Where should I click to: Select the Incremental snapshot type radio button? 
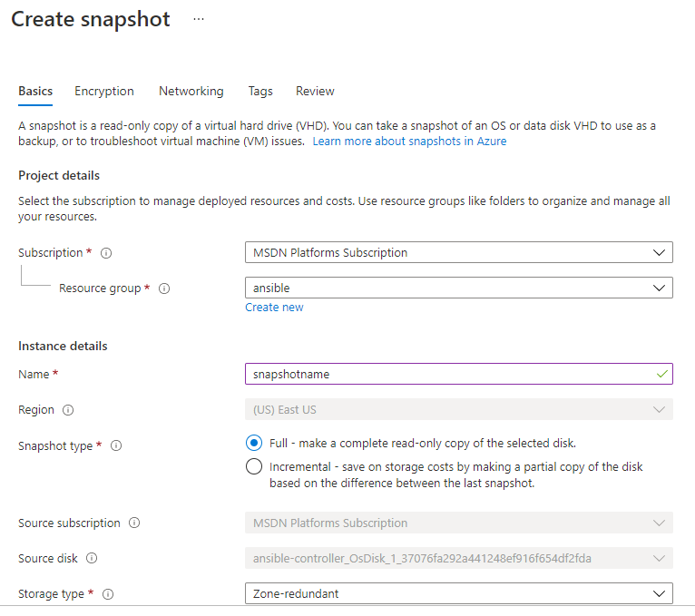coord(253,466)
